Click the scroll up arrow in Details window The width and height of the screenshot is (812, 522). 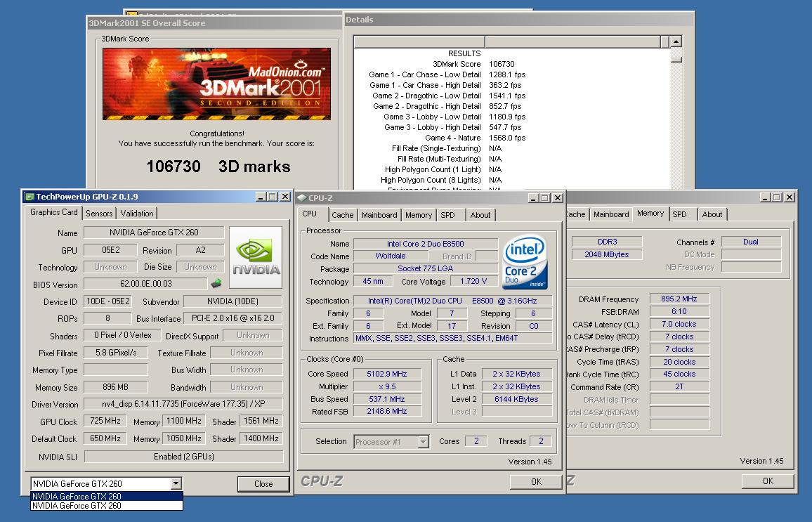point(676,41)
